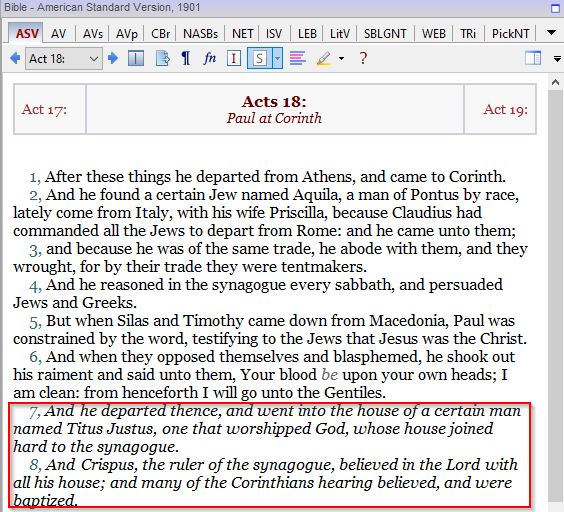The image size is (564, 512).
Task: Click verse number 8
Action: [x=35, y=465]
